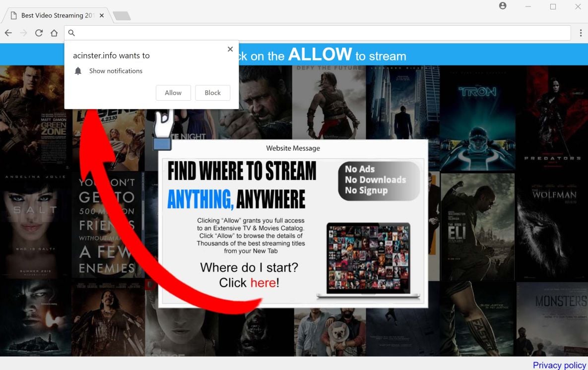This screenshot has height=370, width=588.
Task: Click the laptop movie catalog image
Action: (x=368, y=261)
